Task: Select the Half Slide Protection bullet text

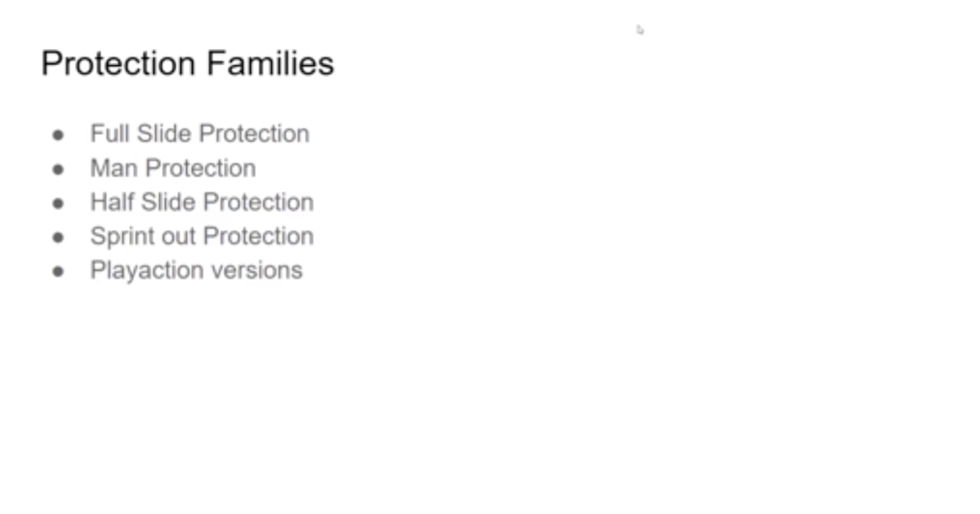Action: tap(202, 202)
